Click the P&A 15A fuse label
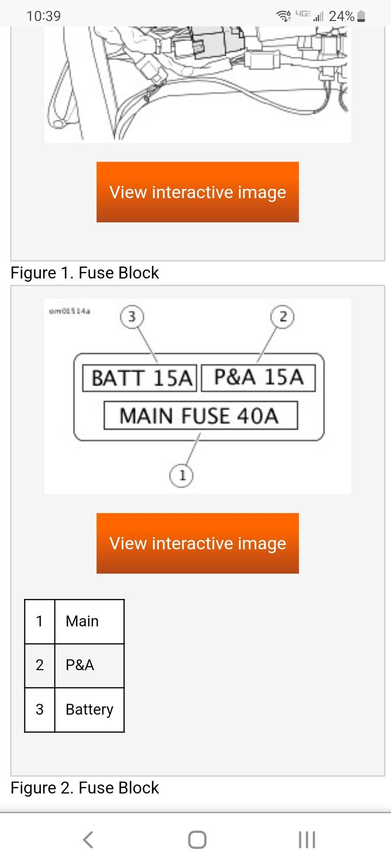 [258, 378]
